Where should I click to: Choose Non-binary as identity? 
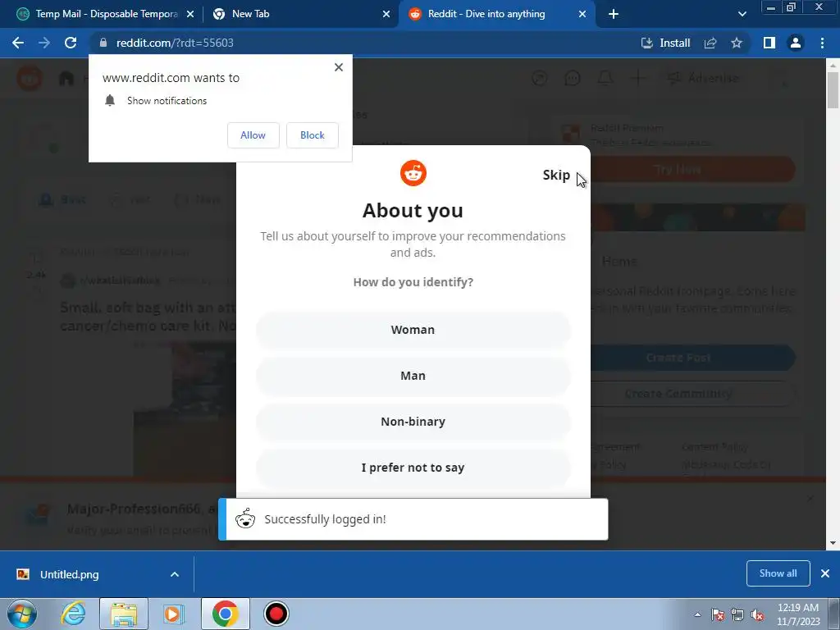413,422
